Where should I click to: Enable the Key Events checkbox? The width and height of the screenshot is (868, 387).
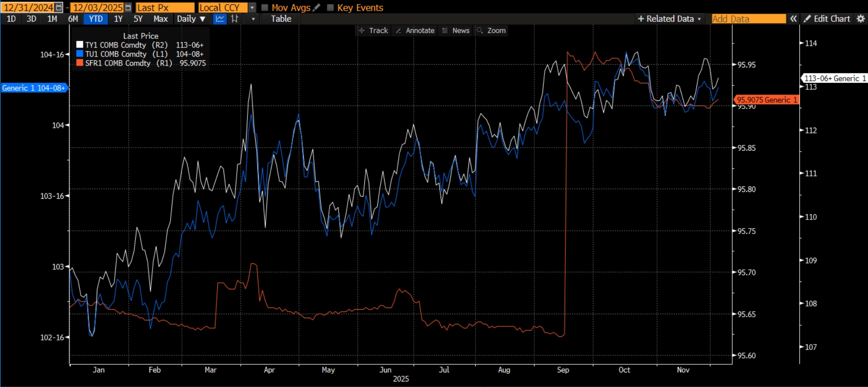point(330,8)
